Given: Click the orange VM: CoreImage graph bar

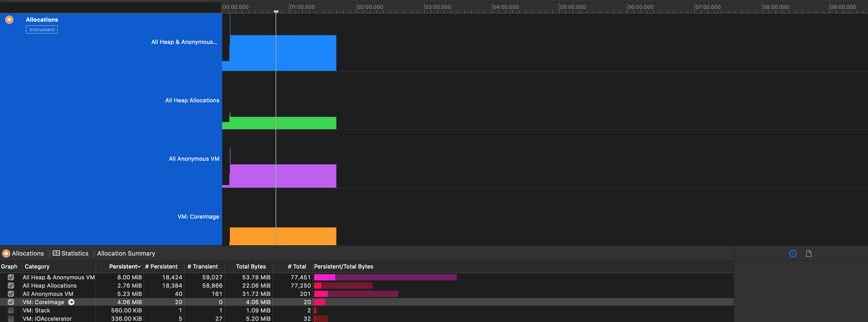Looking at the screenshot, I should pyautogui.click(x=303, y=236).
